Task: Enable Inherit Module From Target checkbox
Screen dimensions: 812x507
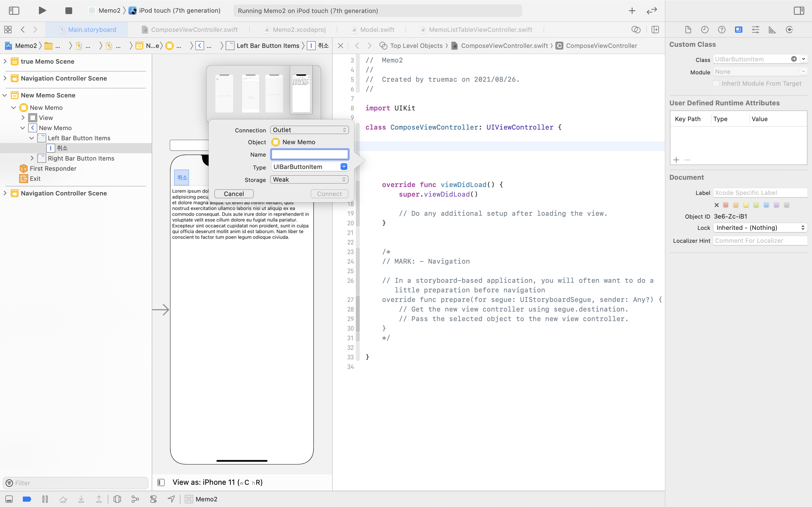Action: [x=716, y=83]
